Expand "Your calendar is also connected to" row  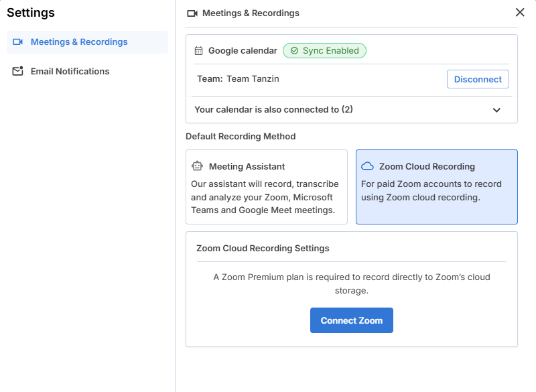pyautogui.click(x=273, y=110)
